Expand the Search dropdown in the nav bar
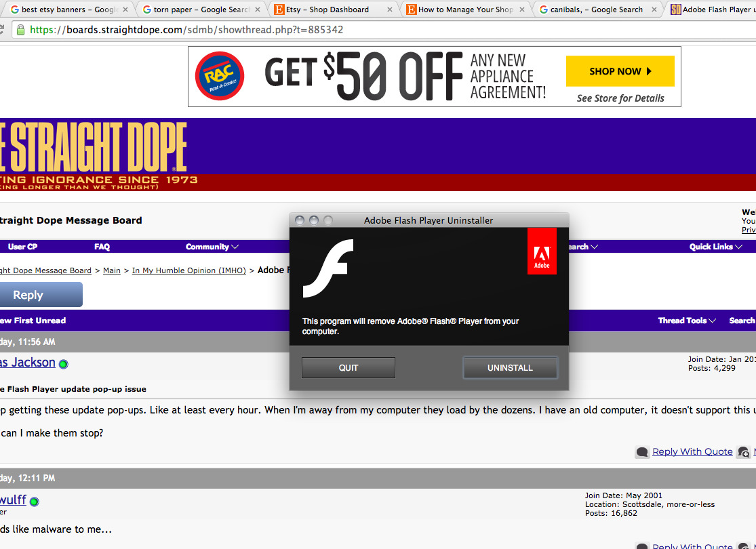 (583, 246)
